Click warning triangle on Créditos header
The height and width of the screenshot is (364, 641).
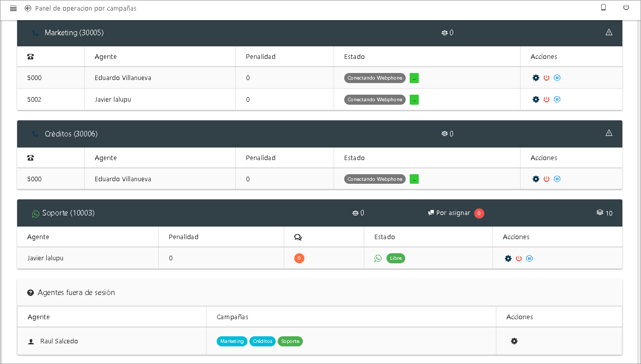point(609,133)
